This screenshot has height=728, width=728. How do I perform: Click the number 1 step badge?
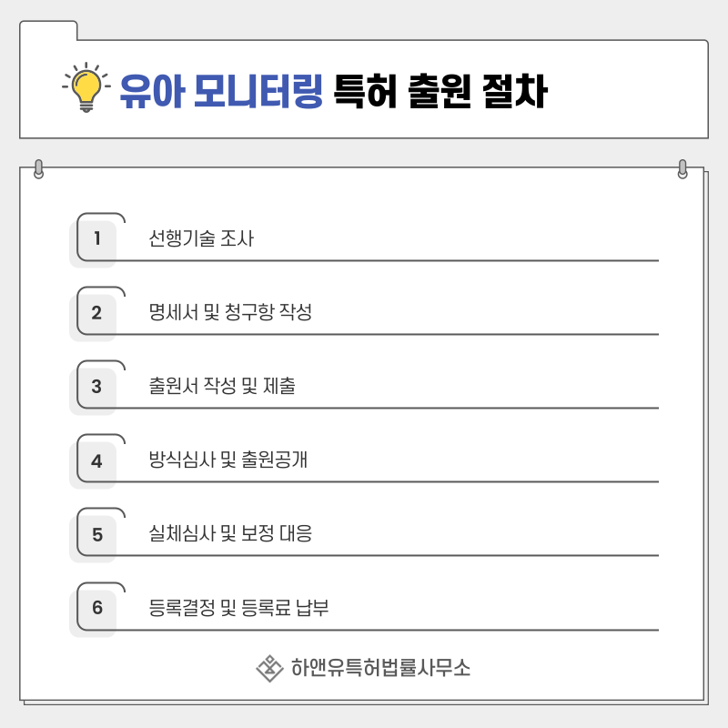coord(96,239)
